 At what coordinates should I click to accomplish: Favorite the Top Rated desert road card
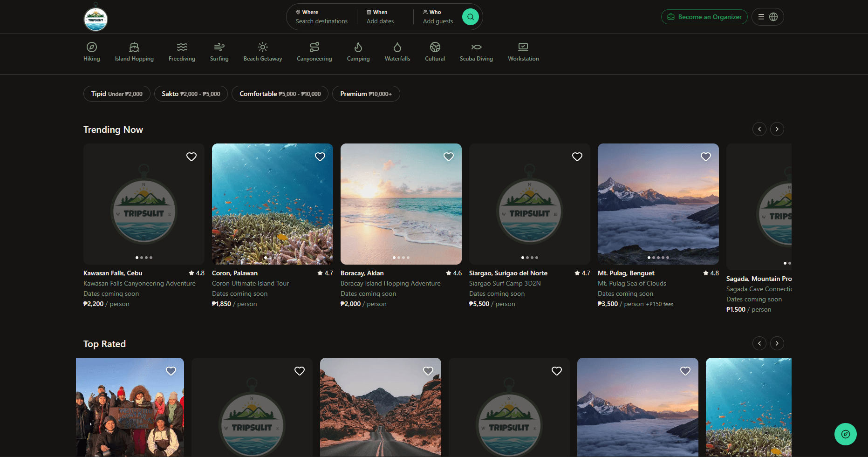(x=428, y=371)
